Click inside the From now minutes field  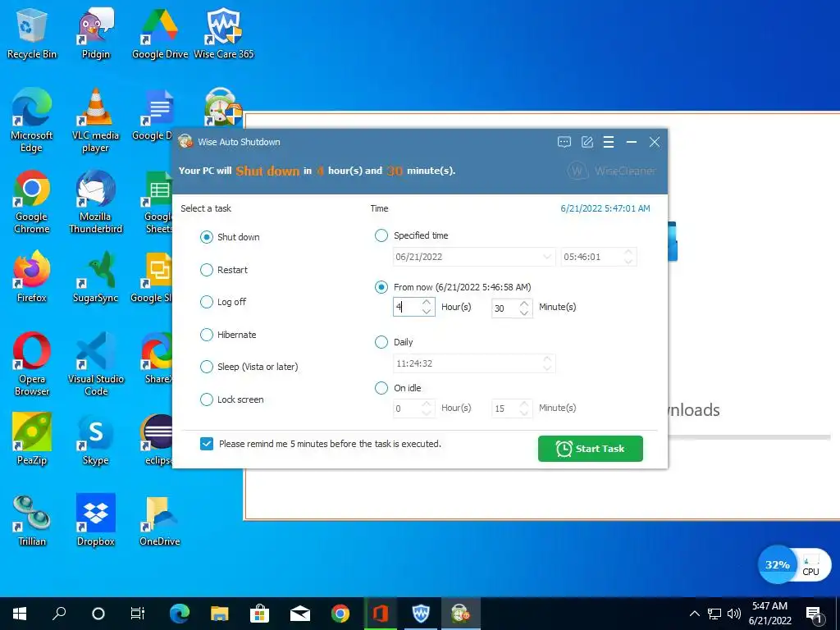point(504,308)
